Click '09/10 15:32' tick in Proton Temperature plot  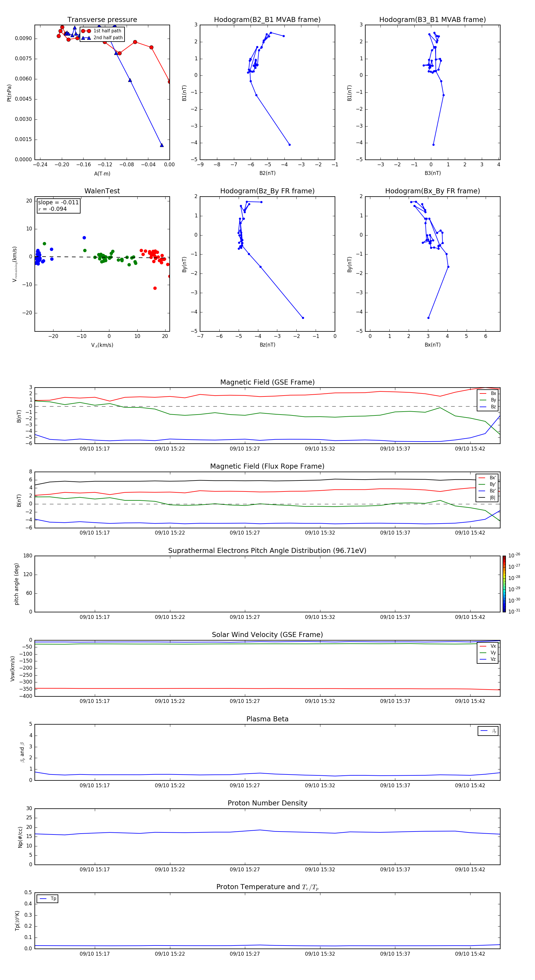pos(320,954)
